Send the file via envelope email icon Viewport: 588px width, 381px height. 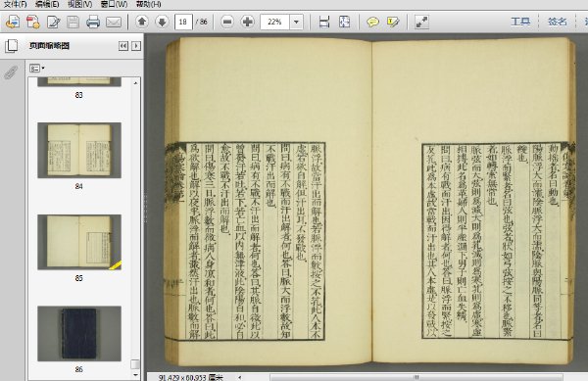[x=114, y=23]
